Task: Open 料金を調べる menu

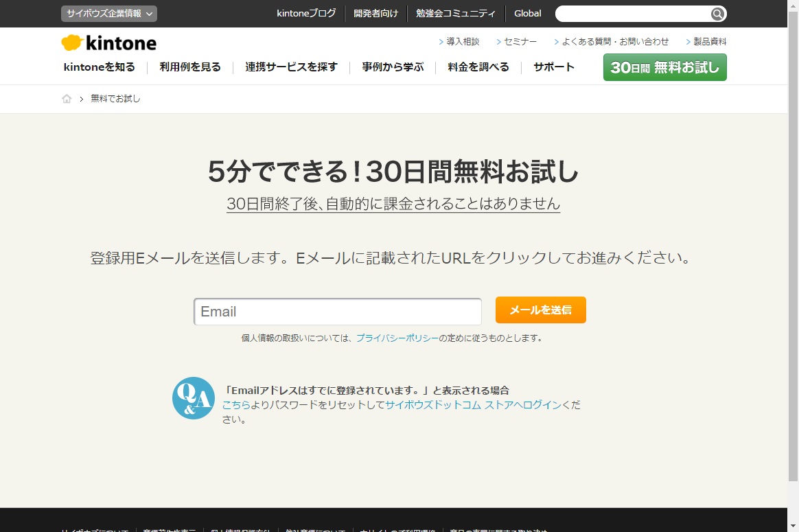Action: [478, 67]
